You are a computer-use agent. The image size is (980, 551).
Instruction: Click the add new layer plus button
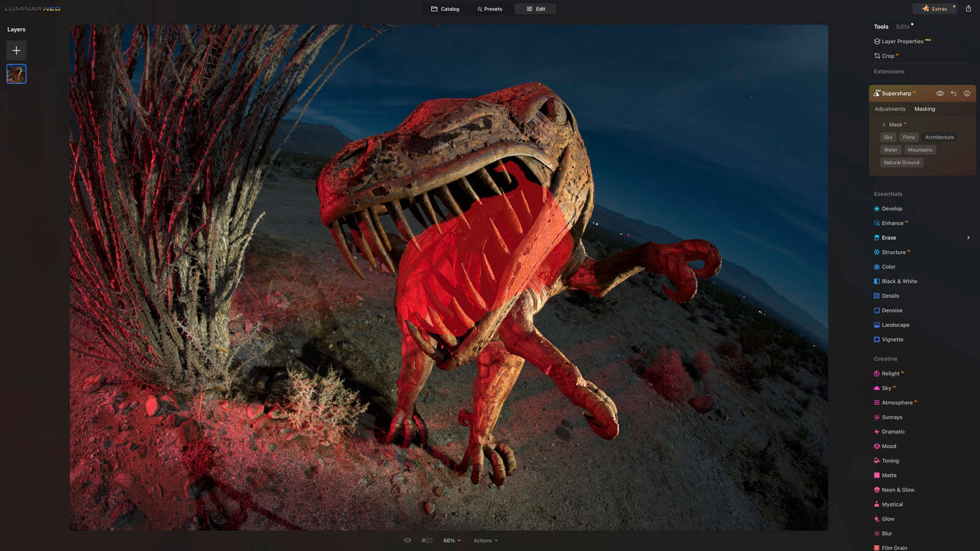(x=17, y=50)
